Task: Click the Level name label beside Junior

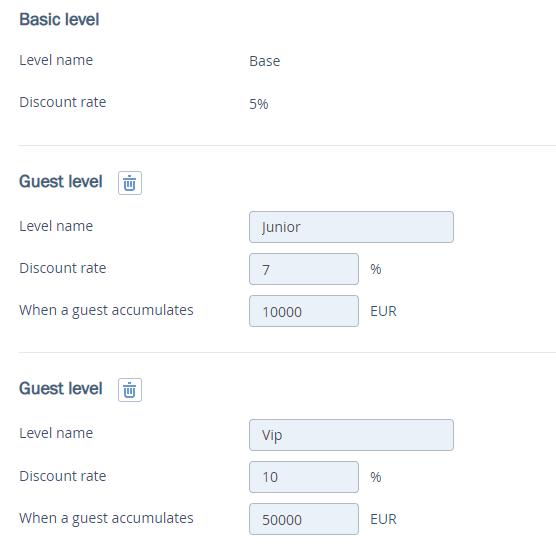Action: coord(56,226)
